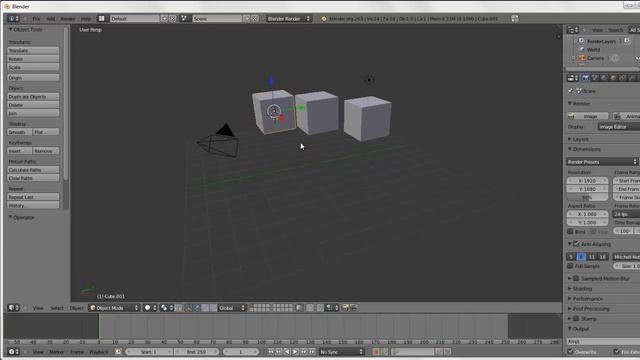Click Repeat Last button
640x360 pixels.
click(x=33, y=197)
